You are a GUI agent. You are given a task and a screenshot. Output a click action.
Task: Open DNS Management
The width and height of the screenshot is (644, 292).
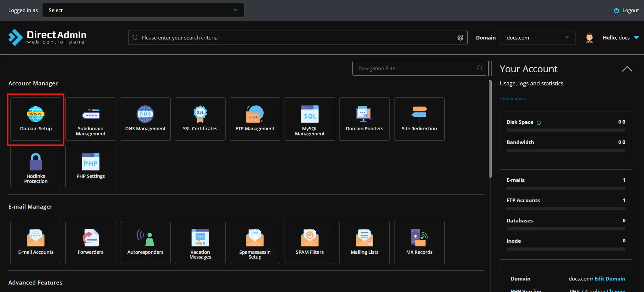(x=145, y=119)
